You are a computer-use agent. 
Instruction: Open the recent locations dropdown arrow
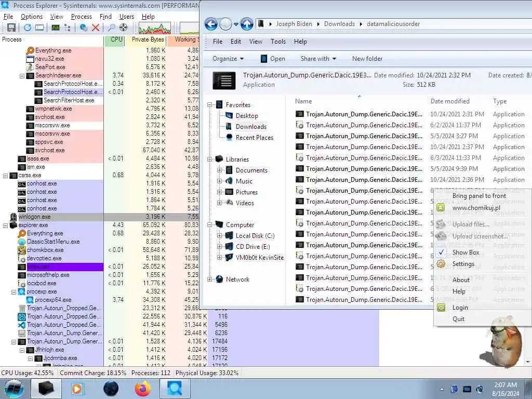click(236, 24)
